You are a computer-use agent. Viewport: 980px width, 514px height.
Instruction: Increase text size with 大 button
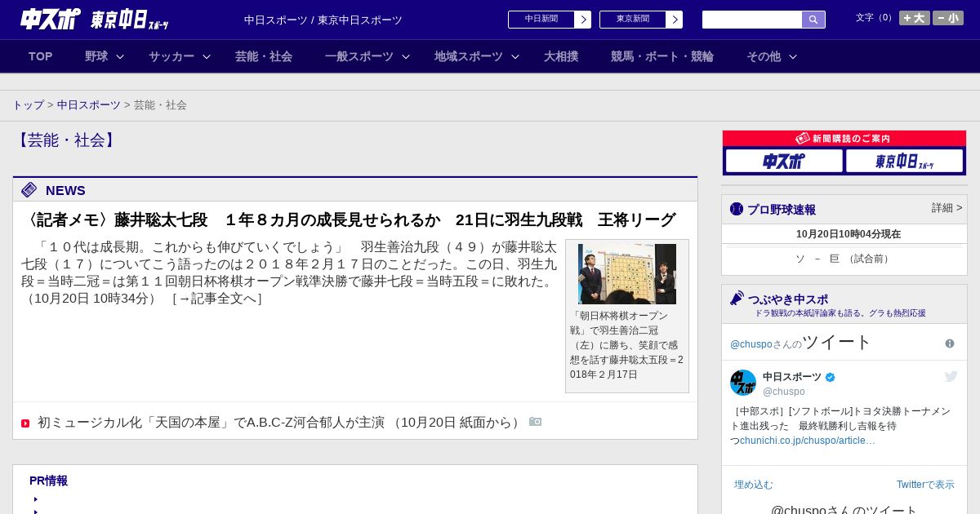tap(915, 18)
